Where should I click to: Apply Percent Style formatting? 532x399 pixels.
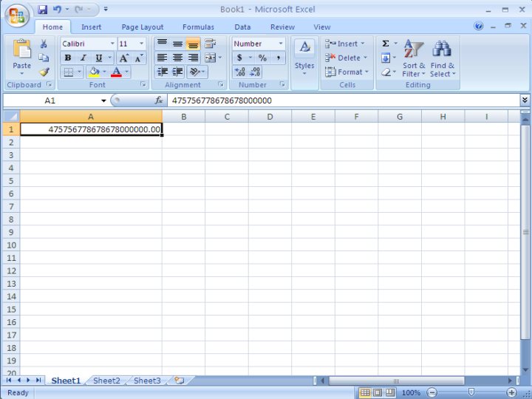(262, 58)
